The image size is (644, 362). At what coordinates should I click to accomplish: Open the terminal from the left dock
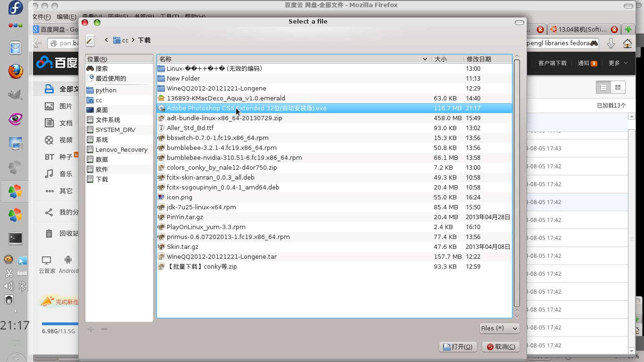pyautogui.click(x=16, y=239)
